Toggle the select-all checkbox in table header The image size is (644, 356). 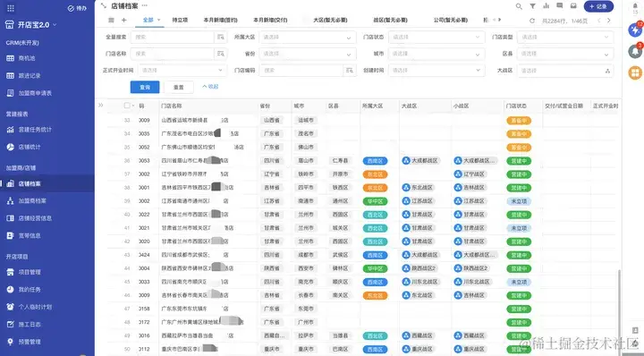[x=127, y=106]
